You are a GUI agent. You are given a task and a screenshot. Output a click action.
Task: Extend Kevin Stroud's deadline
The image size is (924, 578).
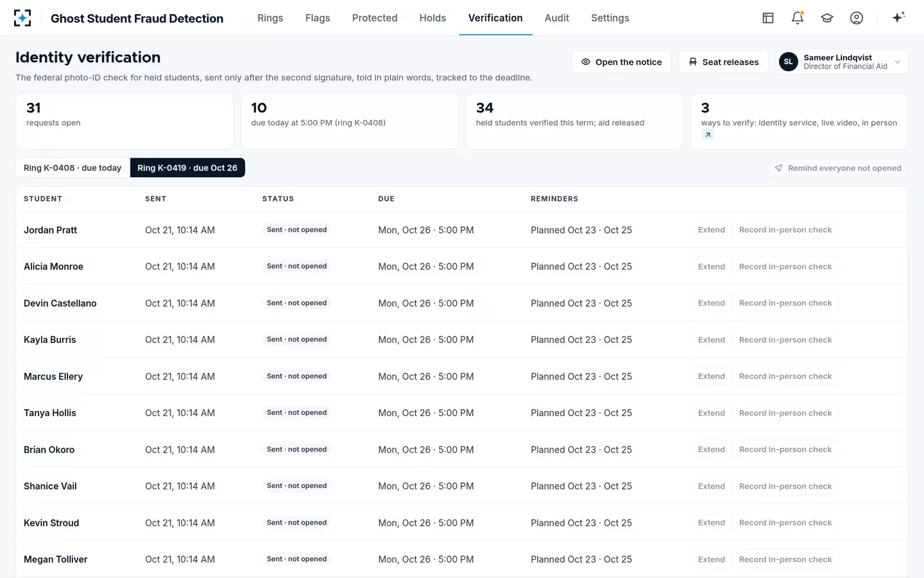coord(712,523)
